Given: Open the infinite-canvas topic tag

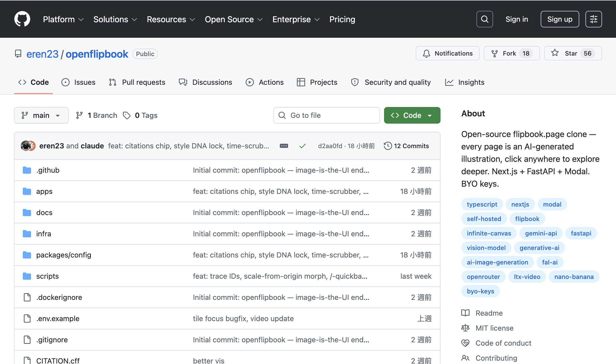Looking at the screenshot, I should [489, 233].
